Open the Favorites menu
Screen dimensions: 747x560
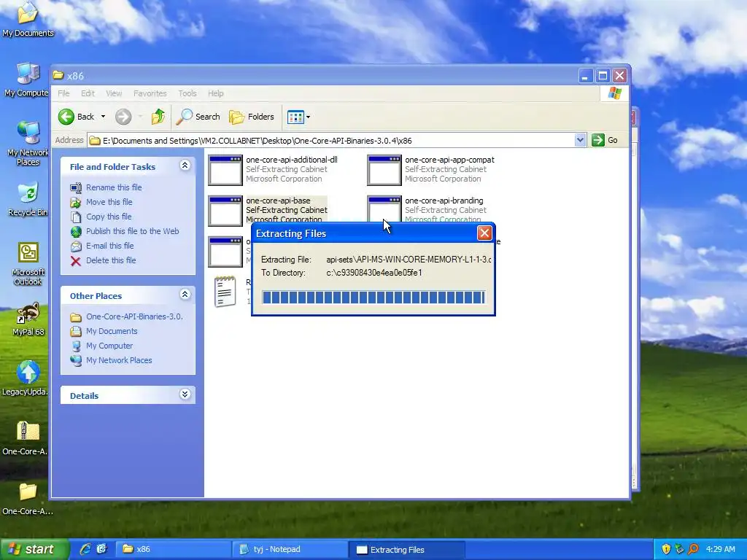click(150, 93)
